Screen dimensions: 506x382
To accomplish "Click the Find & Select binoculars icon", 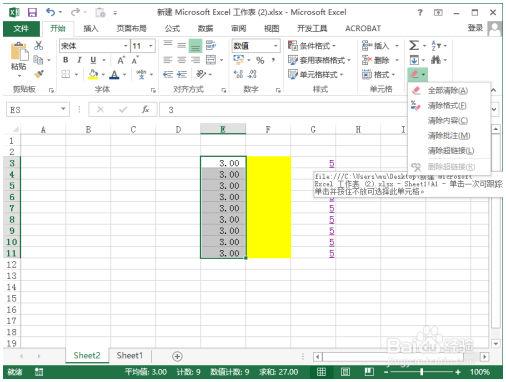I will tap(436, 60).
